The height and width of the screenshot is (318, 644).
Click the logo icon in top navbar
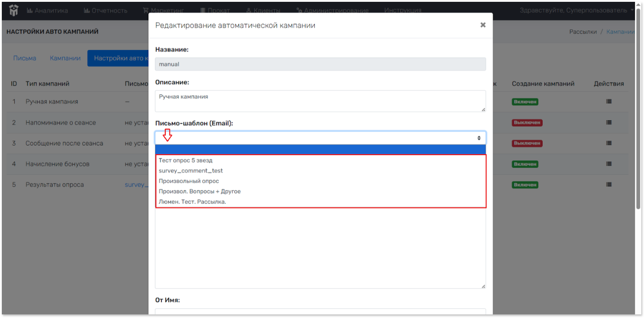[x=14, y=10]
